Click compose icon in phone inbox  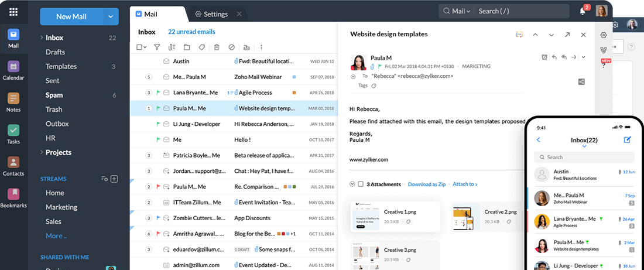pos(627,140)
